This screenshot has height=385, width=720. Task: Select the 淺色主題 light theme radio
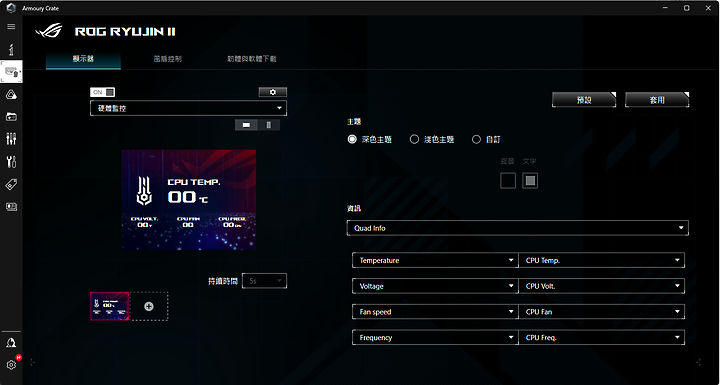[414, 139]
